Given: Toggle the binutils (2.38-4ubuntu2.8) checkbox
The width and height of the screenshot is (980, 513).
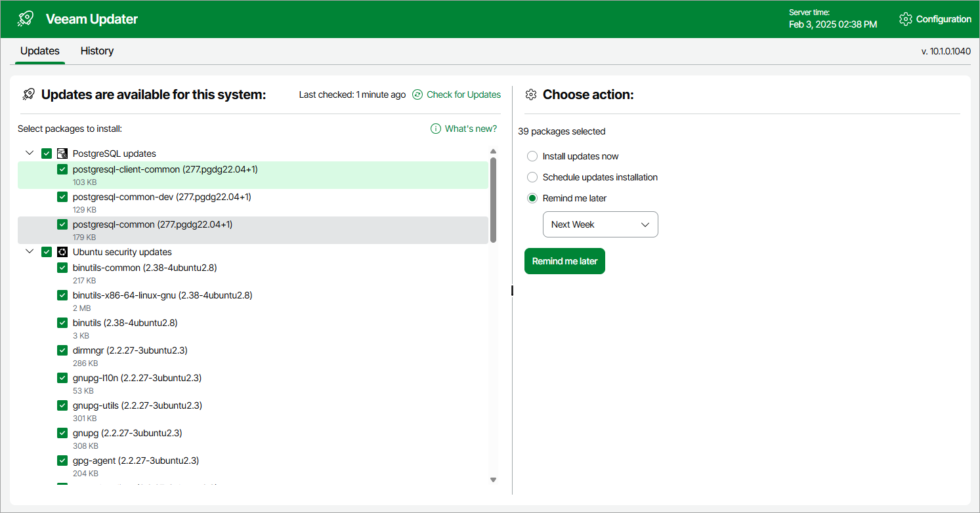Looking at the screenshot, I should [62, 323].
